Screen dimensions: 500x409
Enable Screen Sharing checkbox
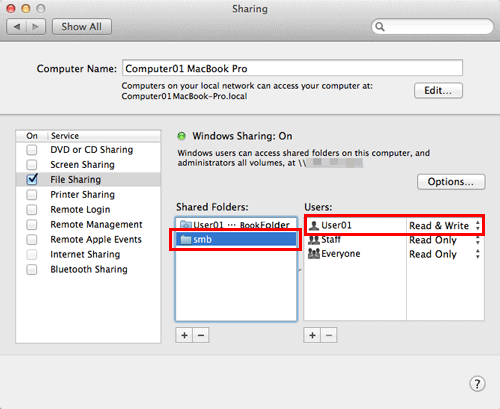pos(32,165)
